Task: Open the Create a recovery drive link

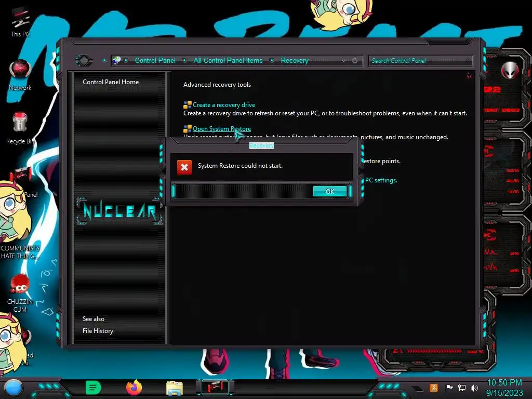Action: point(224,105)
